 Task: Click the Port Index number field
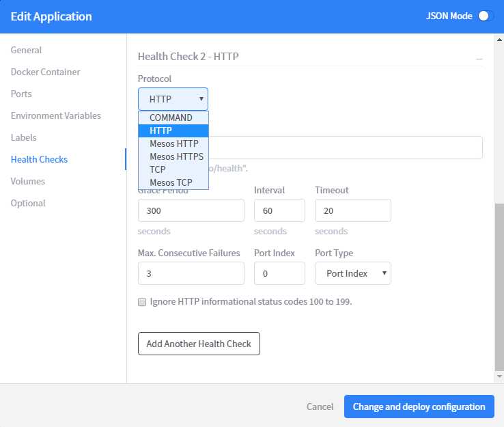coord(279,273)
